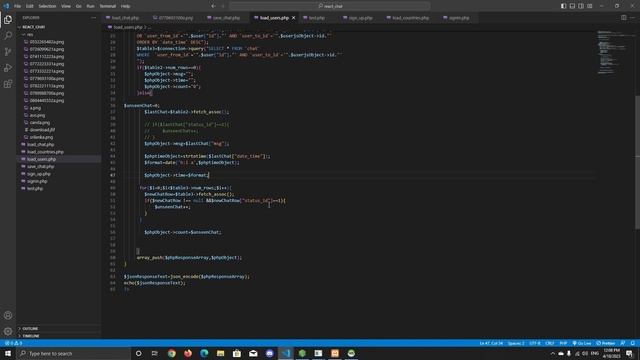Change UTF-8 encoding in status bar
This screenshot has width=640, height=360.
click(x=535, y=343)
